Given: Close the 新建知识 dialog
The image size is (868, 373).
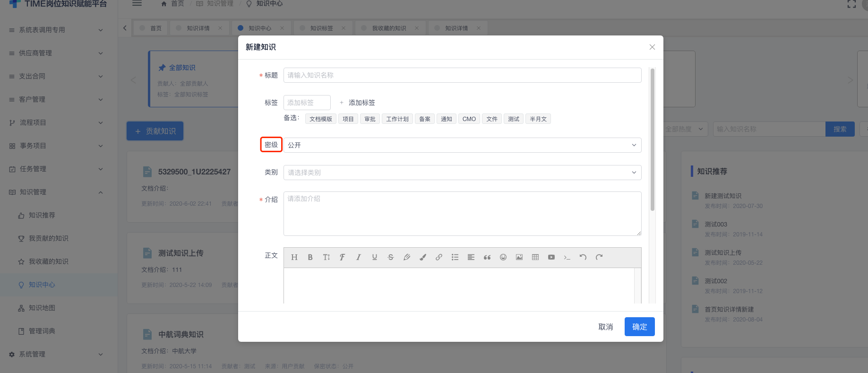Looking at the screenshot, I should click(652, 47).
